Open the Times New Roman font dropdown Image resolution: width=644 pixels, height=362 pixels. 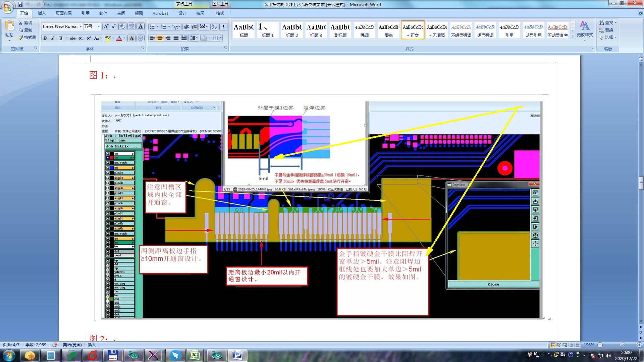click(81, 26)
